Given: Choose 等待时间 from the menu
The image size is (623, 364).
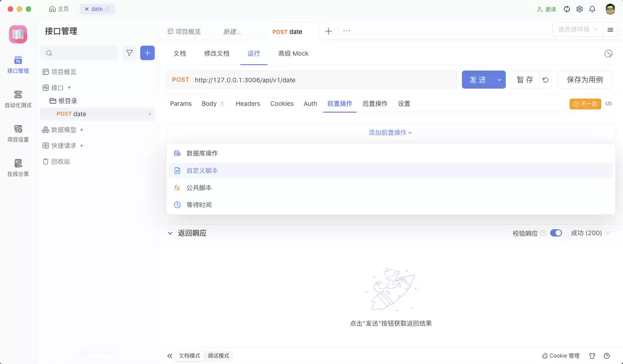Looking at the screenshot, I should 390,205.
